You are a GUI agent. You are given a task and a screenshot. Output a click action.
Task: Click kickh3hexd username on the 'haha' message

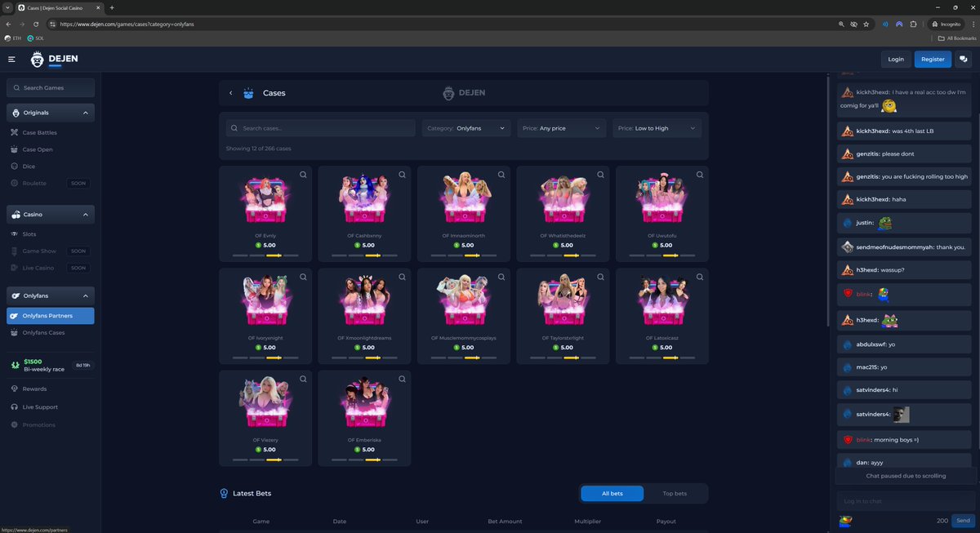pos(872,199)
